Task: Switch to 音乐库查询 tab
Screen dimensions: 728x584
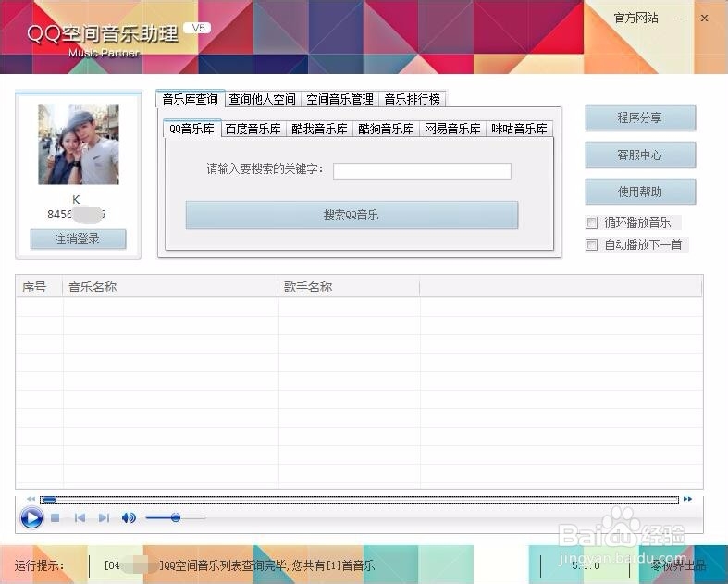Action: [x=191, y=99]
